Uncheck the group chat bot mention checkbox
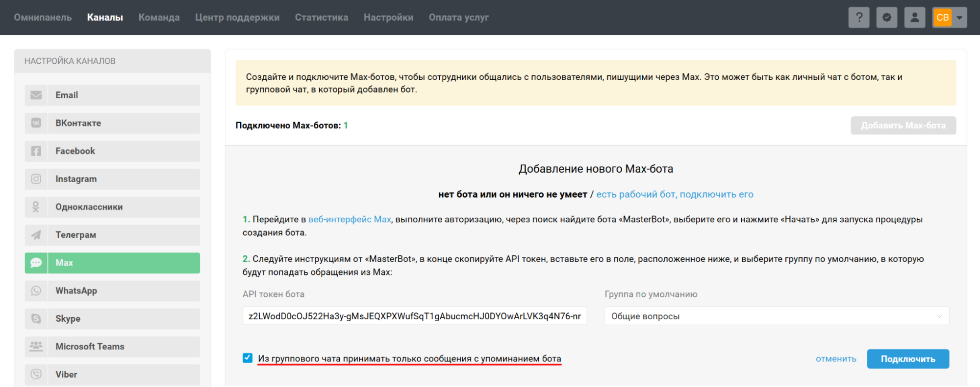The width and height of the screenshot is (980, 387). tap(248, 358)
